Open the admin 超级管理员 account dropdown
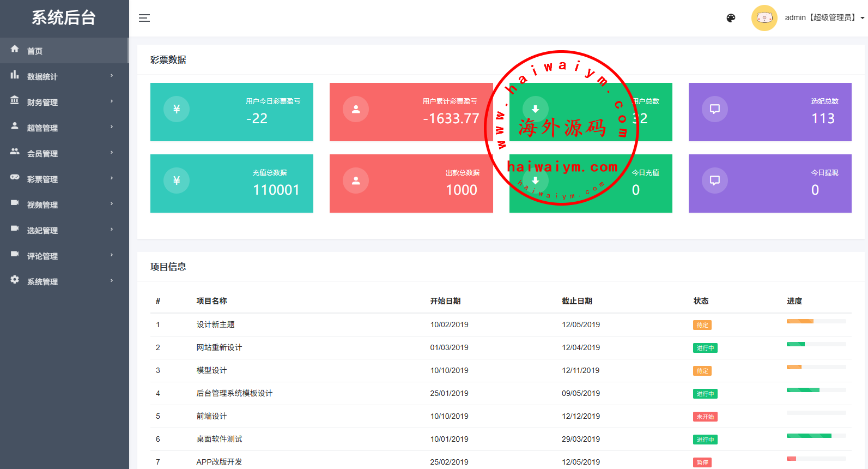Screen dimensions: 868x469 (x=824, y=18)
